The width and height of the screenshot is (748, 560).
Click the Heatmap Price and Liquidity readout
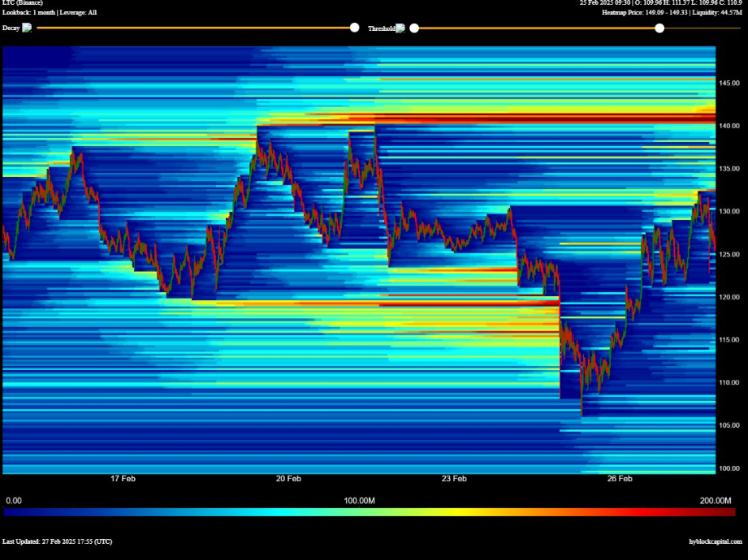tap(671, 12)
